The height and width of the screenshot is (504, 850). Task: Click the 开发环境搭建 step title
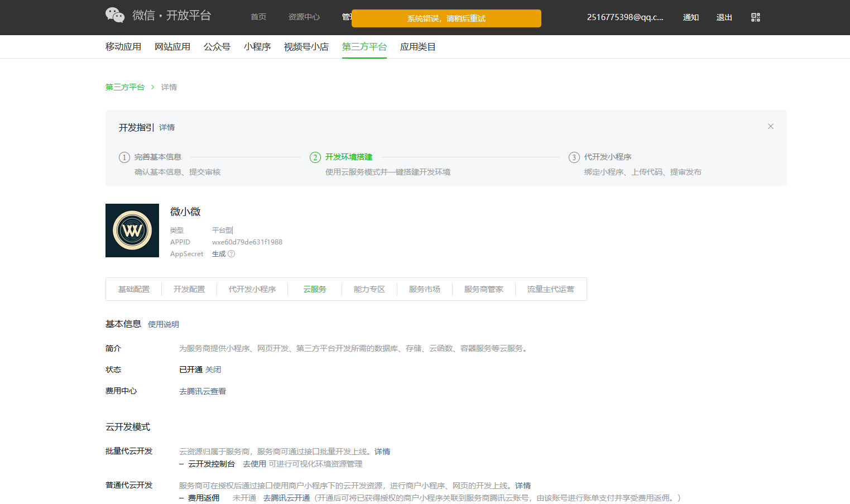point(349,157)
